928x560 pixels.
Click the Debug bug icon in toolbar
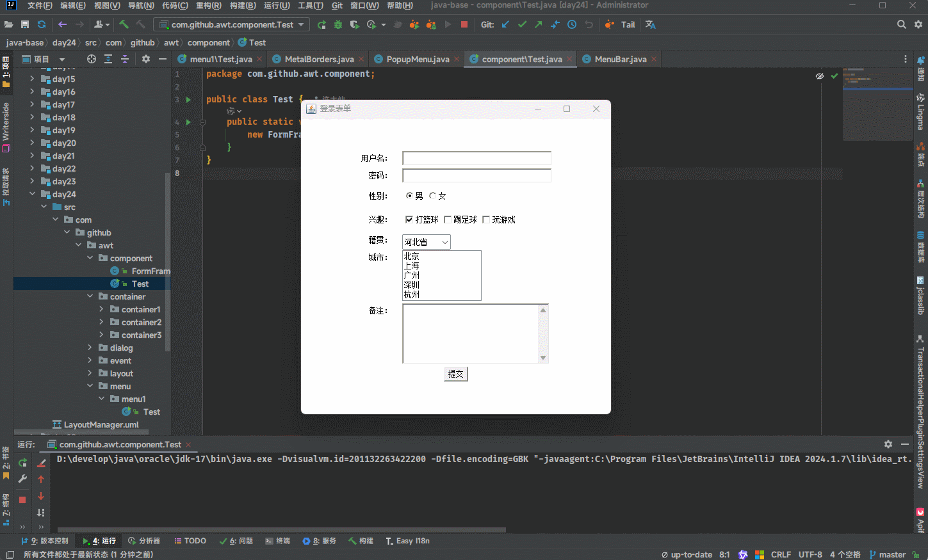pos(338,24)
